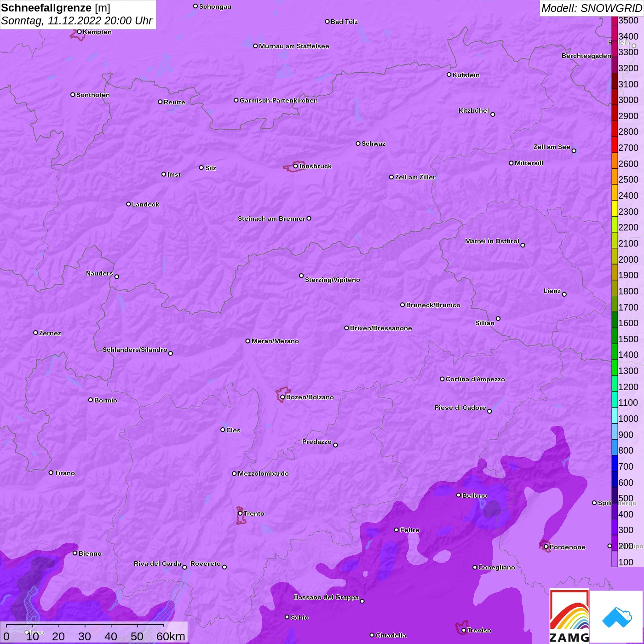Select the Conegliano town label
The height and width of the screenshot is (644, 644).
tap(497, 567)
